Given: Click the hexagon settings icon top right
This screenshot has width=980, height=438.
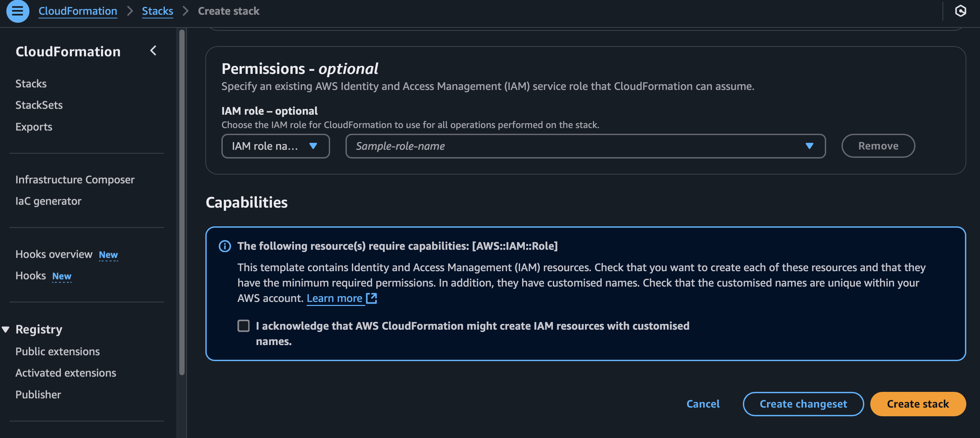Looking at the screenshot, I should click(x=960, y=11).
